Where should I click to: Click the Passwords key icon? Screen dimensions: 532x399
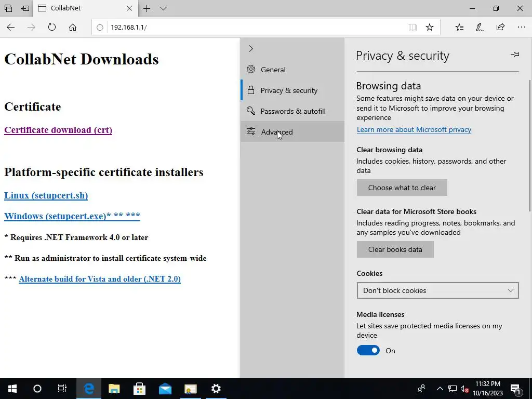(251, 111)
